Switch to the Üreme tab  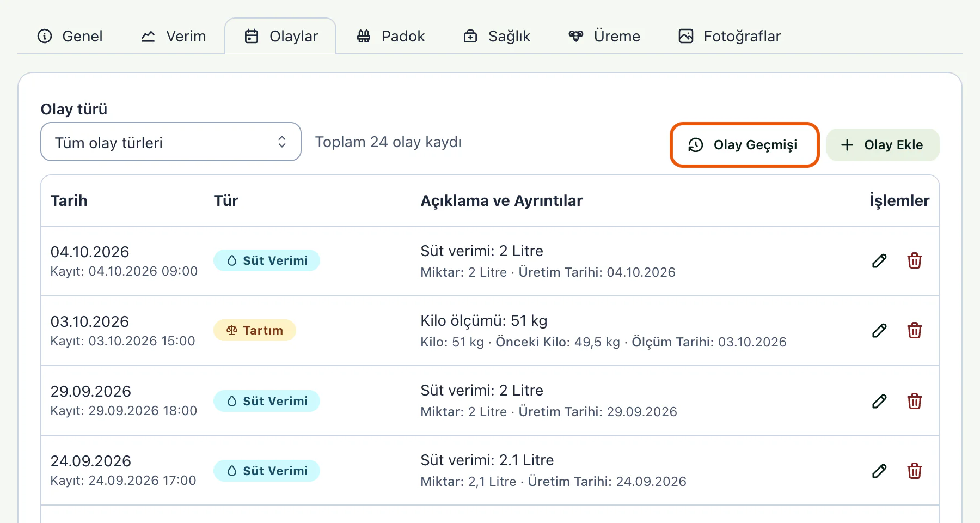point(604,36)
